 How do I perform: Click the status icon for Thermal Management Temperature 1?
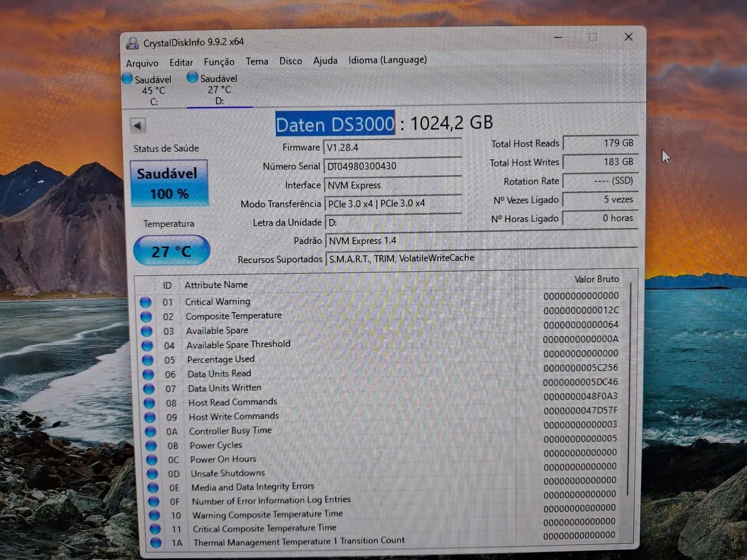(155, 542)
